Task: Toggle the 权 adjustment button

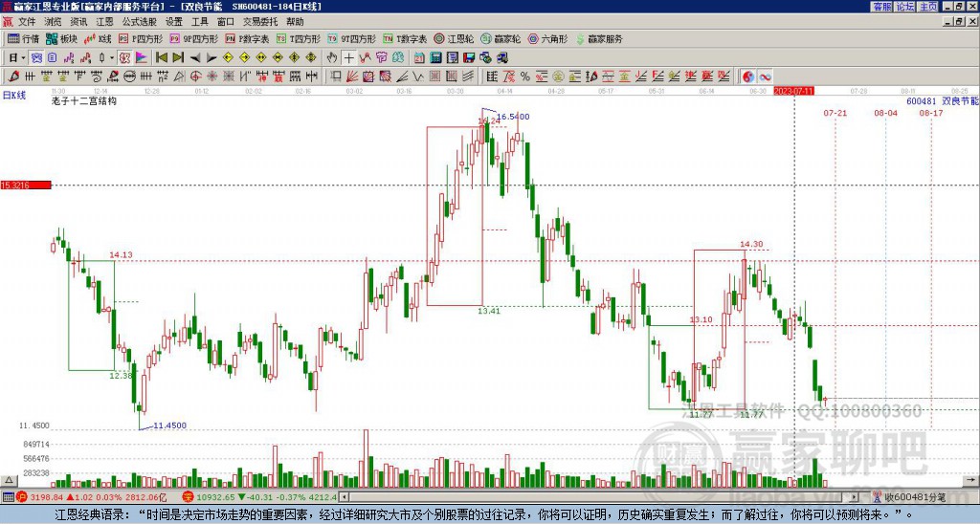Action: click(x=124, y=58)
